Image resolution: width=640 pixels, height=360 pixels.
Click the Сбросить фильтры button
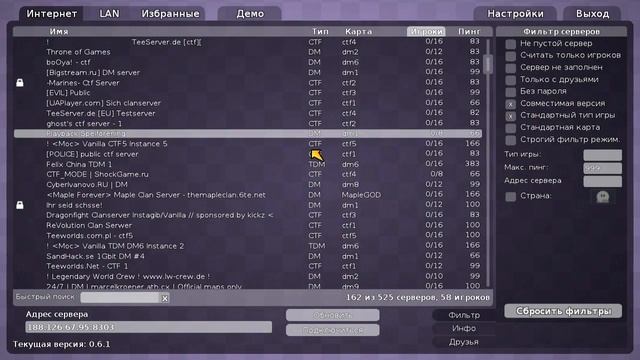tap(563, 311)
